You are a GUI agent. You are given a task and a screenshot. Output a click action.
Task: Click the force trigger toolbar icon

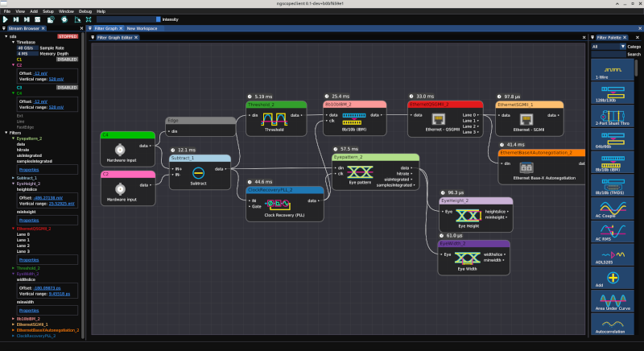coord(27,19)
